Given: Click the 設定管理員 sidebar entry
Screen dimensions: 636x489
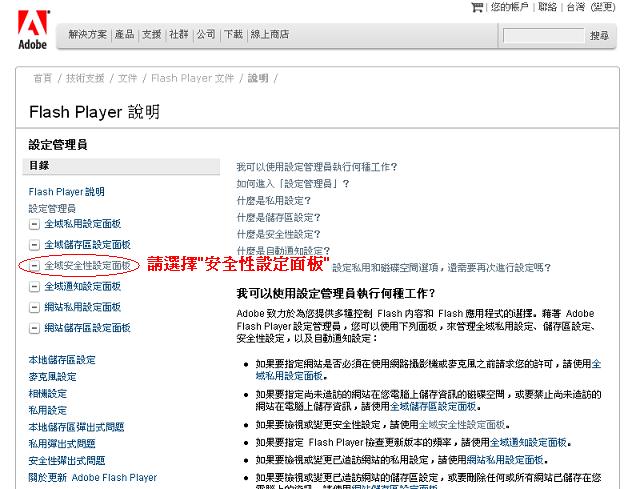Looking at the screenshot, I should (x=52, y=209).
